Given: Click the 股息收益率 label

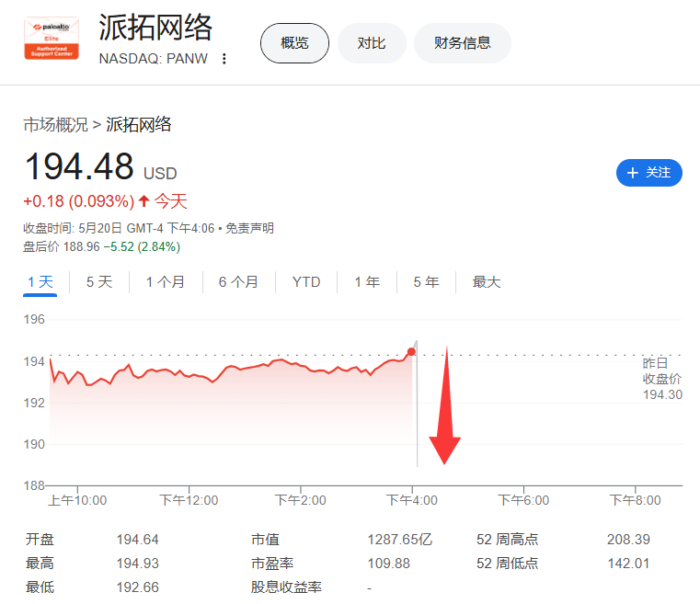Looking at the screenshot, I should click(286, 587).
